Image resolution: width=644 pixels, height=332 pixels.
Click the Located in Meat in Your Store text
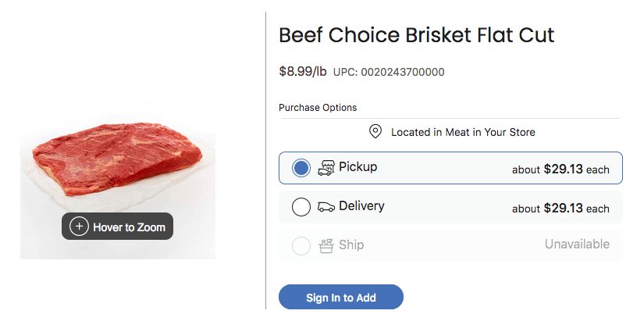463,132
